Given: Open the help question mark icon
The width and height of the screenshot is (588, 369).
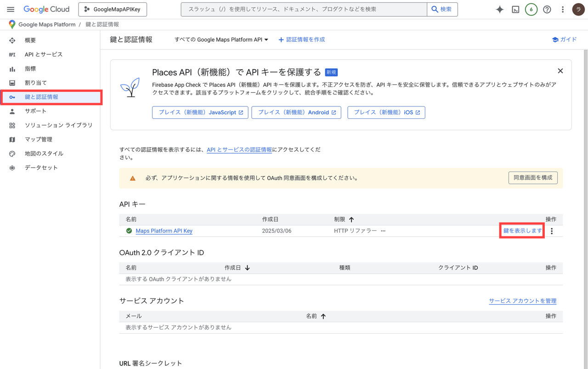Looking at the screenshot, I should (x=547, y=9).
